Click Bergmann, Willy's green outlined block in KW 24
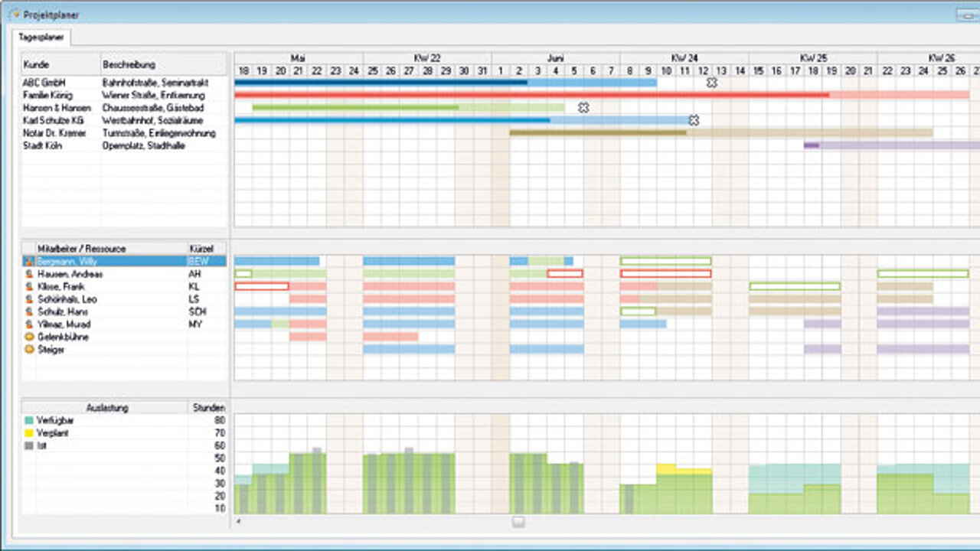Image resolution: width=980 pixels, height=551 pixels. click(x=666, y=261)
